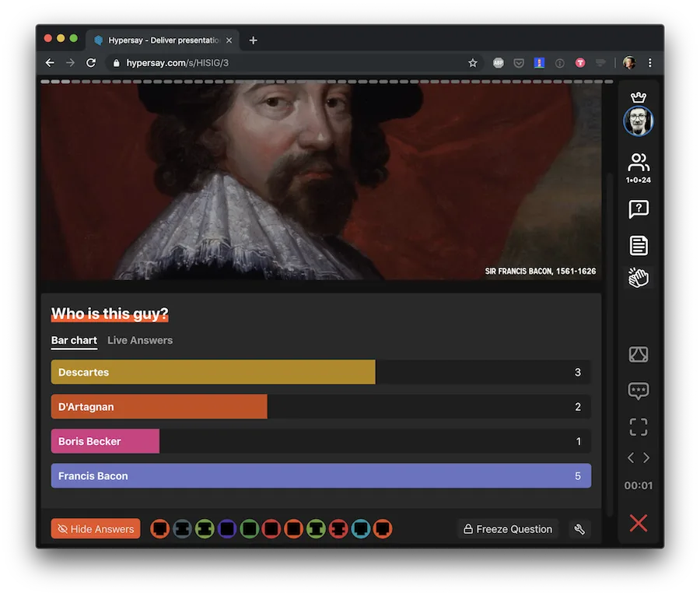Click the presenter avatar with crown
This screenshot has width=700, height=596.
coord(638,121)
